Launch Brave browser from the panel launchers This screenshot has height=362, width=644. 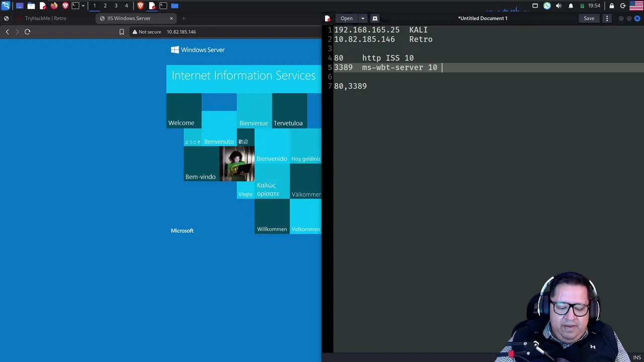65,6
